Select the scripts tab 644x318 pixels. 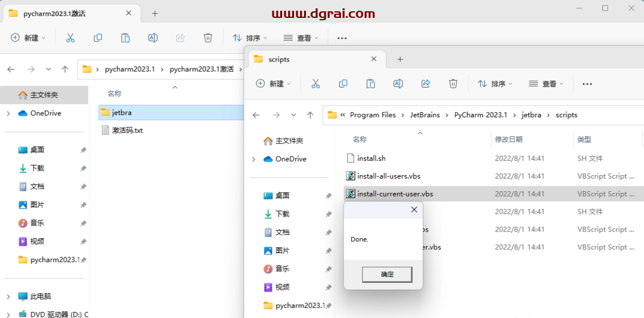coord(316,59)
